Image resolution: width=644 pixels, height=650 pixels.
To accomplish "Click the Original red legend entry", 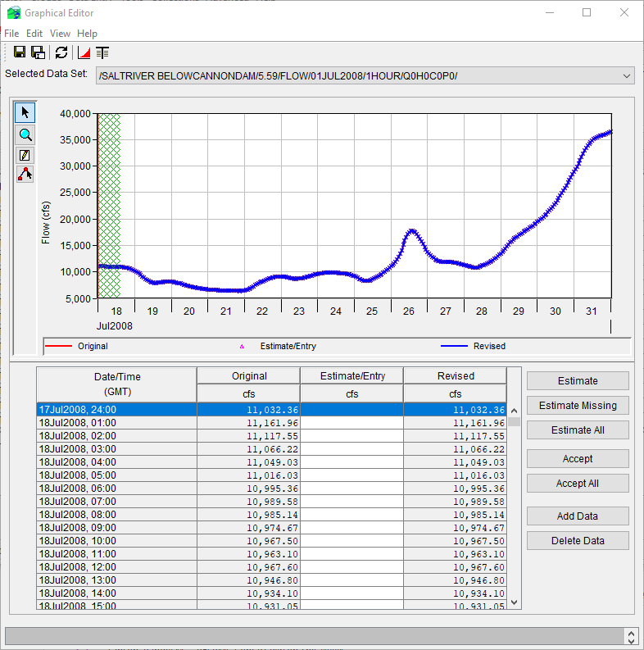I will 77,346.
